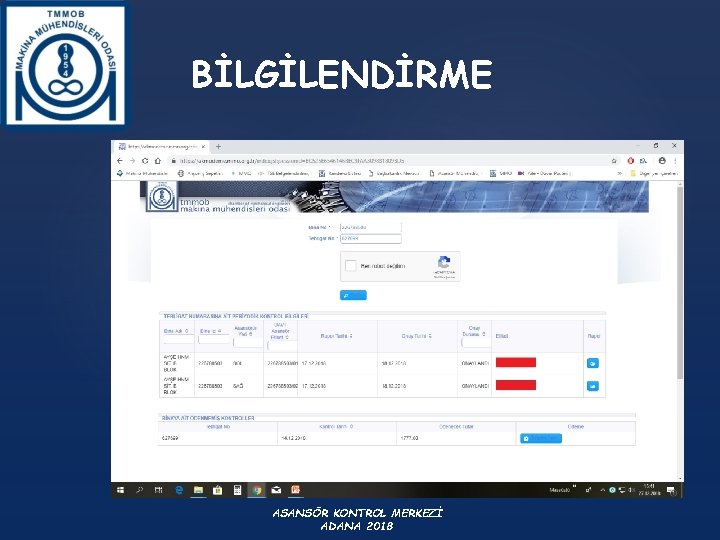Switch to Chrome on the taskbar
The image size is (720, 540).
point(257,490)
